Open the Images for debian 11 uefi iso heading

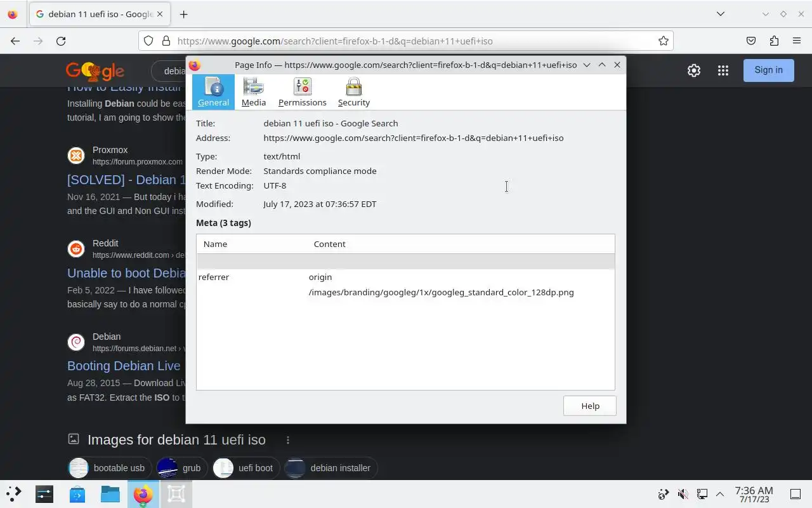coord(176,439)
